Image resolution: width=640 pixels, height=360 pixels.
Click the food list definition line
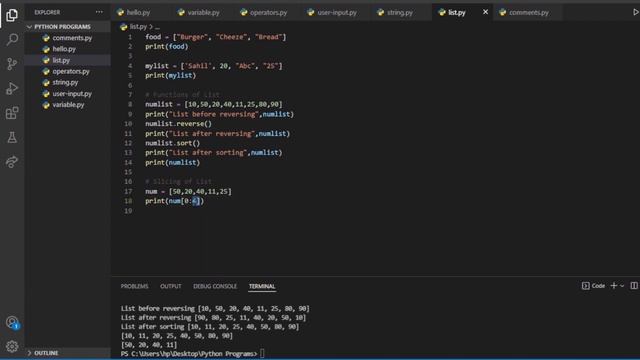[x=216, y=37]
